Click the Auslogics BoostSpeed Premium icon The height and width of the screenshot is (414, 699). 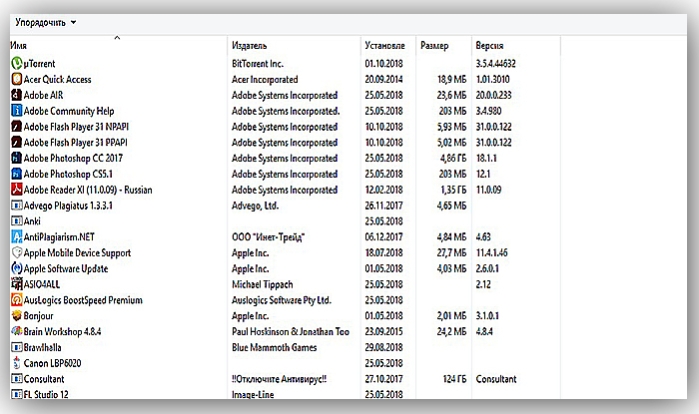point(16,300)
